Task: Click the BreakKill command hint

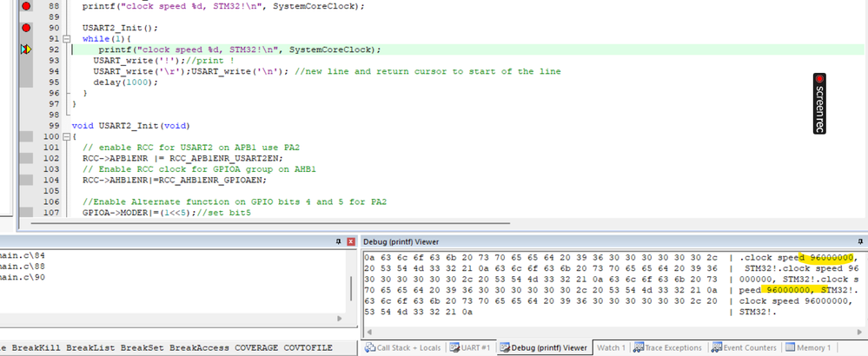Action: click(x=36, y=347)
